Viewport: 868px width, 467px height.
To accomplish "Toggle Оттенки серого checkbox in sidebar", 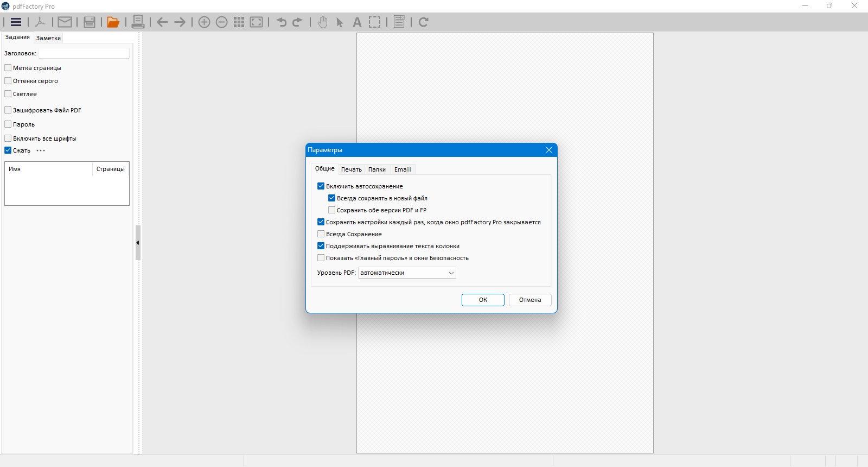I will (x=8, y=81).
